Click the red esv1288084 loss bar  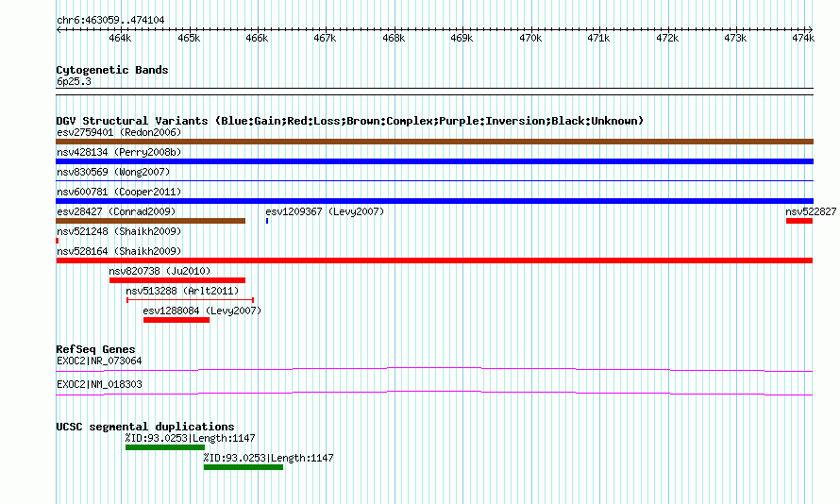[176, 320]
